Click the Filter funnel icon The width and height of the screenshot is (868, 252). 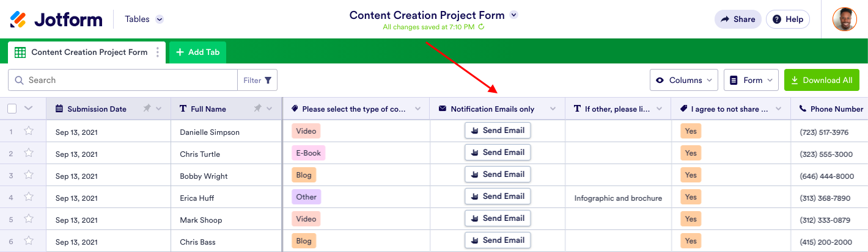pyautogui.click(x=268, y=80)
